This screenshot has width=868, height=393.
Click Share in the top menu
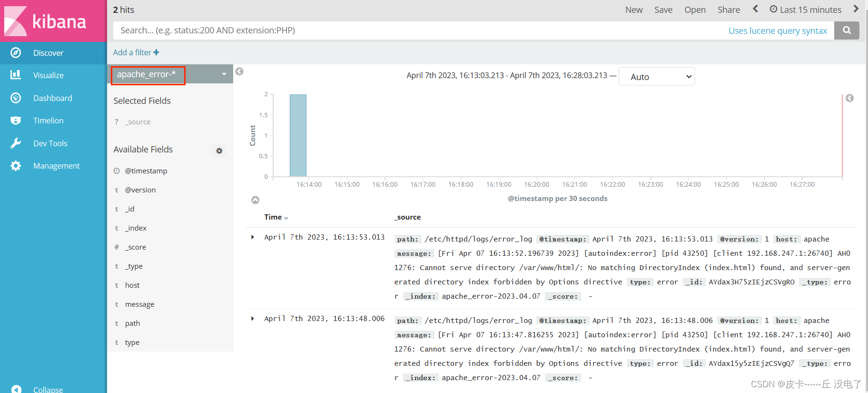tap(729, 10)
